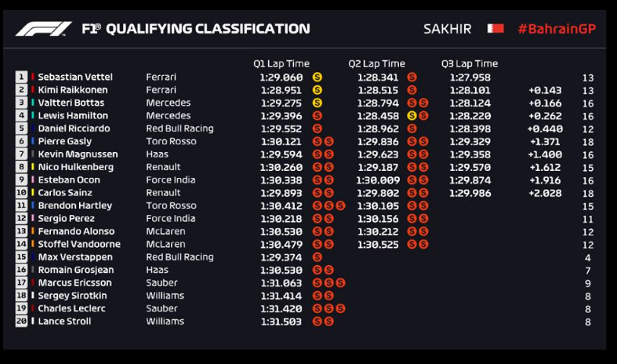Screen dimensions: 617x364
Task: Click the SAKHIR location label
Action: click(x=448, y=29)
